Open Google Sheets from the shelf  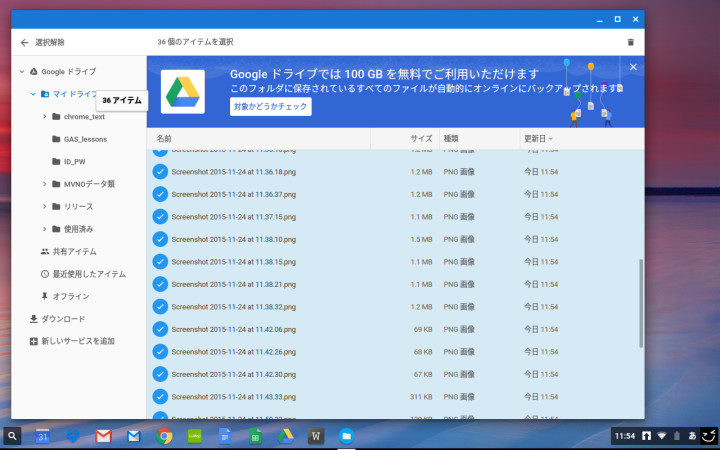[x=255, y=436]
